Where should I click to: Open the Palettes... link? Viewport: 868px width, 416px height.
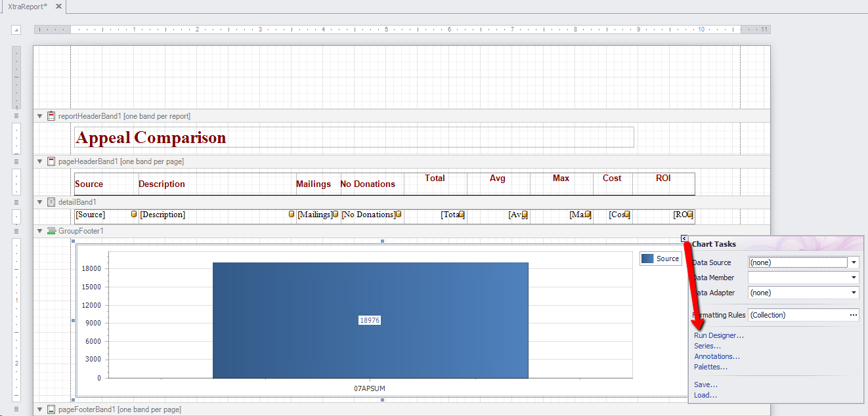click(x=710, y=367)
